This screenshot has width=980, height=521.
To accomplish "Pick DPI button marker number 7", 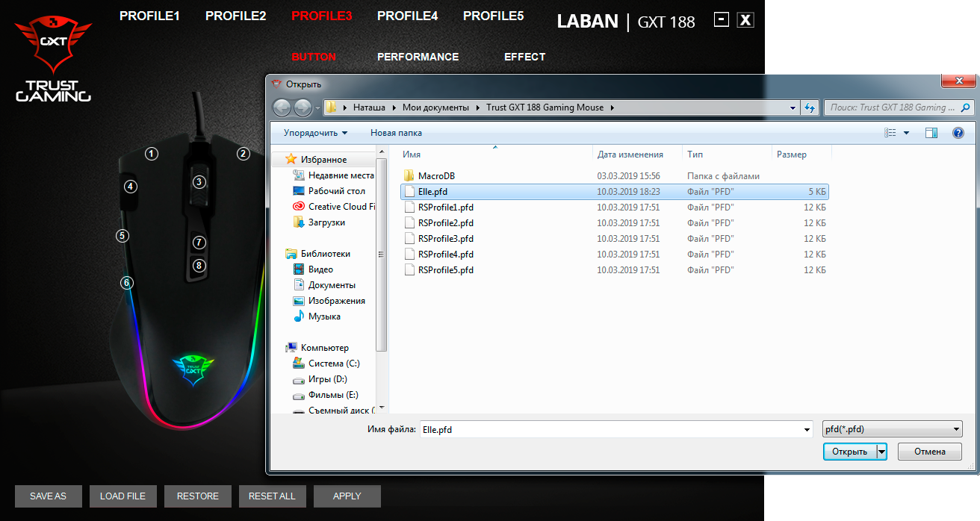I will tap(199, 242).
